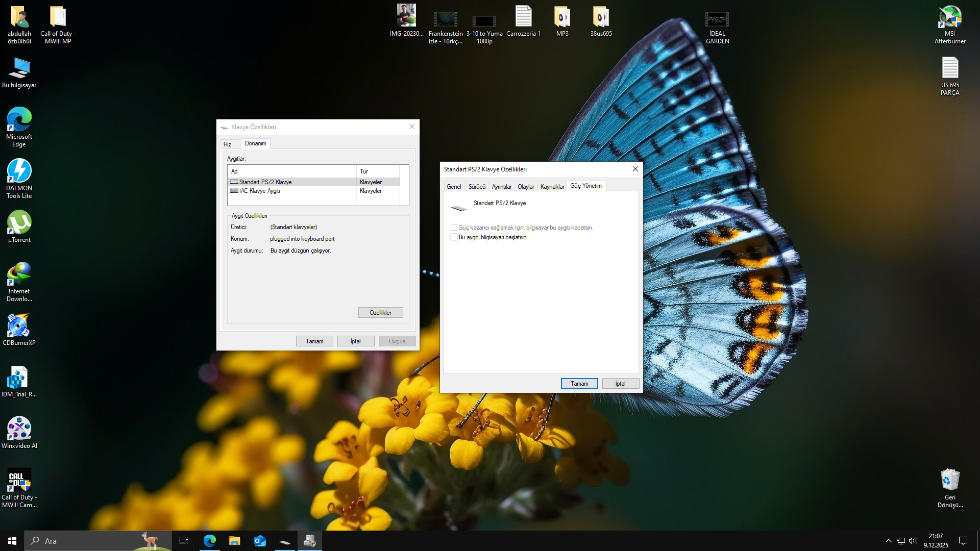Switch to the Sürücü tab
980x551 pixels.
pyautogui.click(x=477, y=187)
